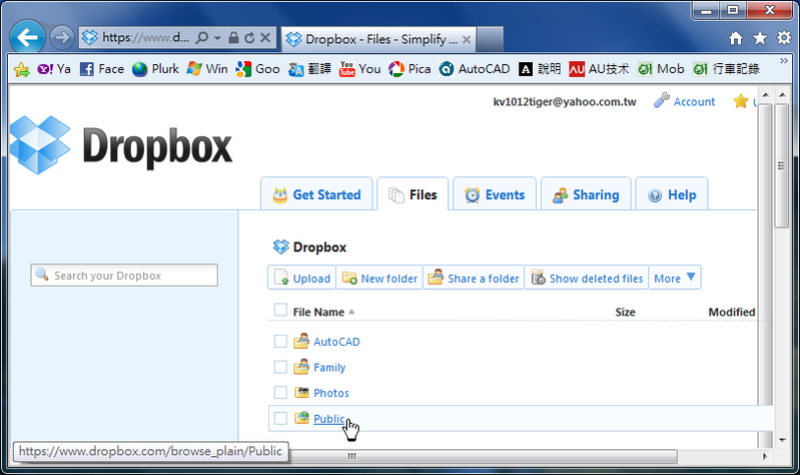The height and width of the screenshot is (475, 800).
Task: Click the outer scrollbar down arrow
Action: (782, 440)
